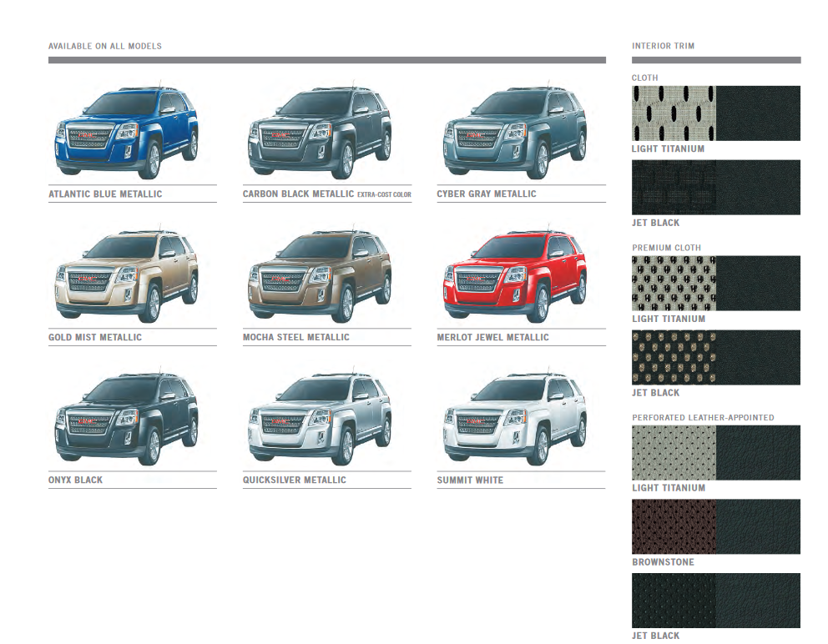828x644 pixels.
Task: Click the Jet Black label under Cloth
Action: click(x=656, y=224)
